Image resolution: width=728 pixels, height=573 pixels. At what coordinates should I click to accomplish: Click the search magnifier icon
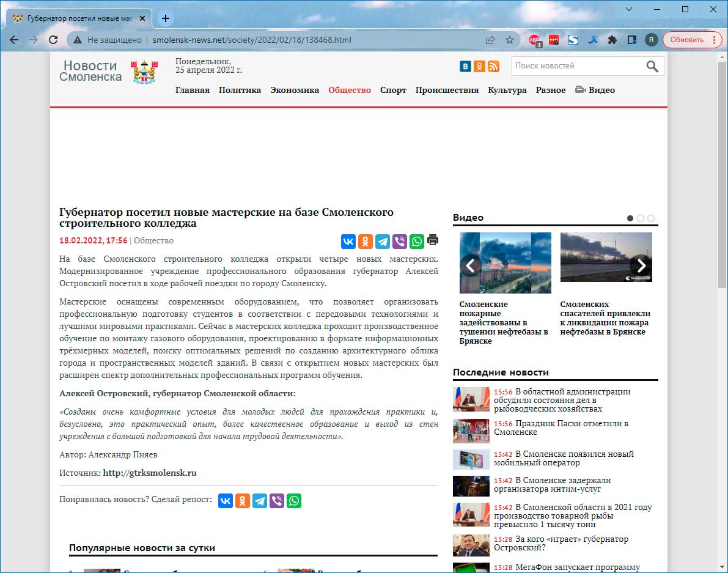point(652,66)
